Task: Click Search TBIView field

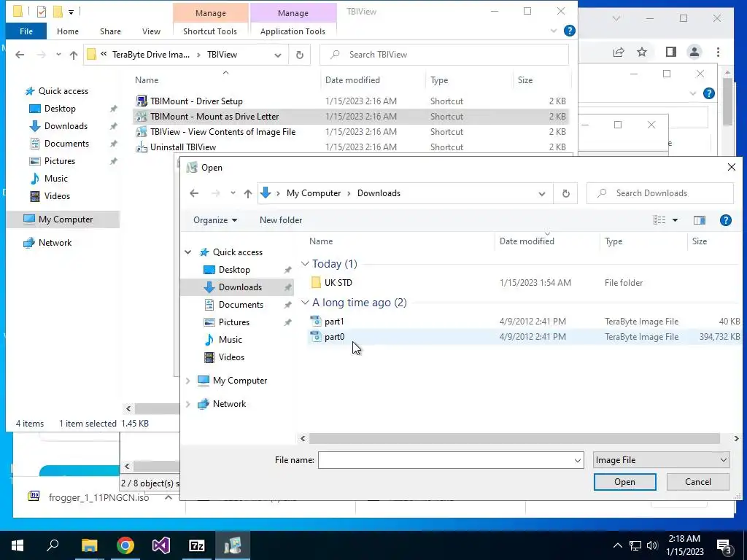Action: (x=444, y=55)
